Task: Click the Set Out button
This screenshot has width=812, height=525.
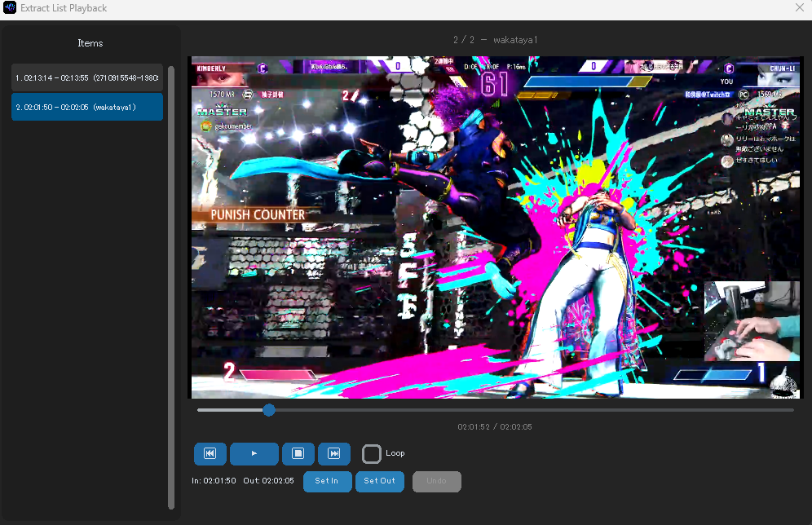Action: point(380,482)
